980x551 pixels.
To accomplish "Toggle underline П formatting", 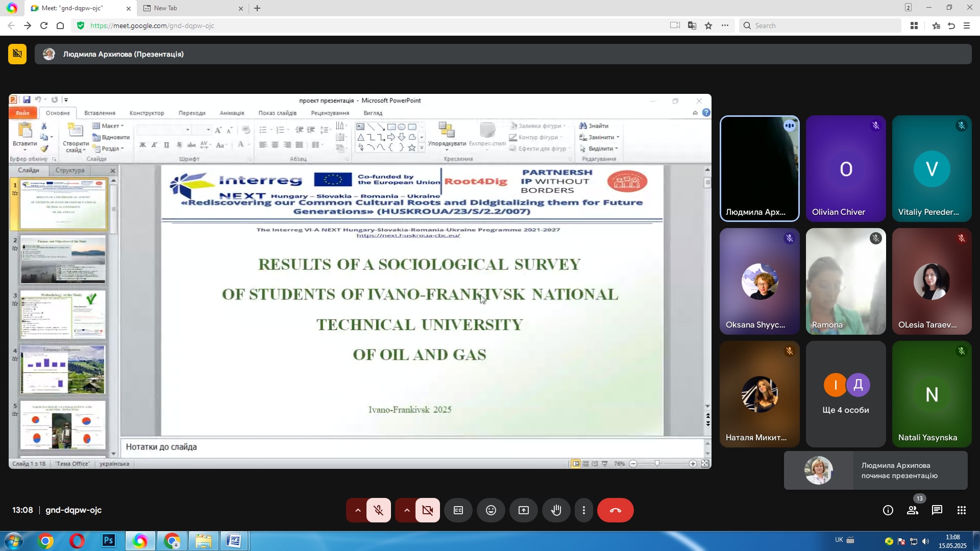I will [166, 145].
